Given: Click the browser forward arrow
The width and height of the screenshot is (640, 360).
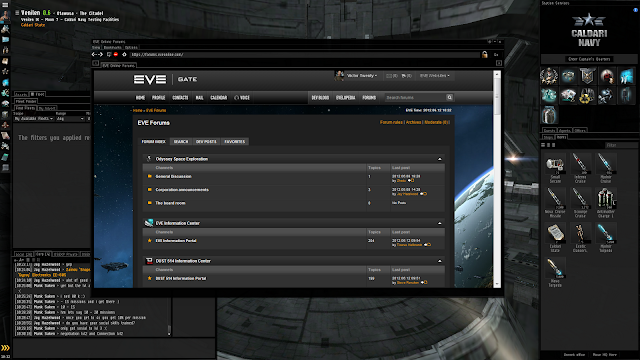Looking at the screenshot, I should point(100,54).
